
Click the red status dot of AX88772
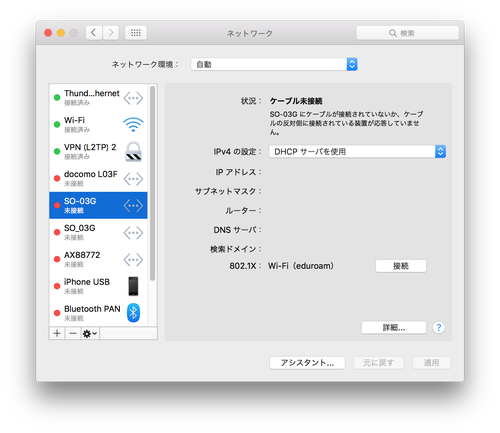click(x=57, y=259)
